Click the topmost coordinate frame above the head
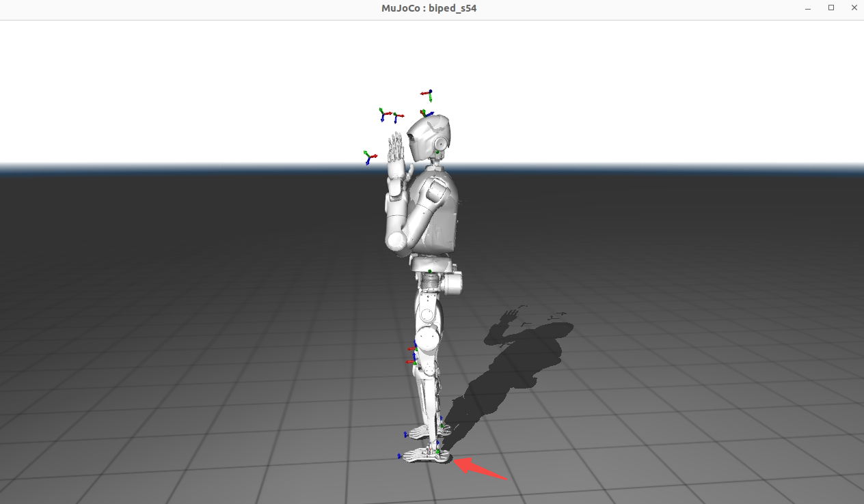The width and height of the screenshot is (864, 504). [x=427, y=94]
